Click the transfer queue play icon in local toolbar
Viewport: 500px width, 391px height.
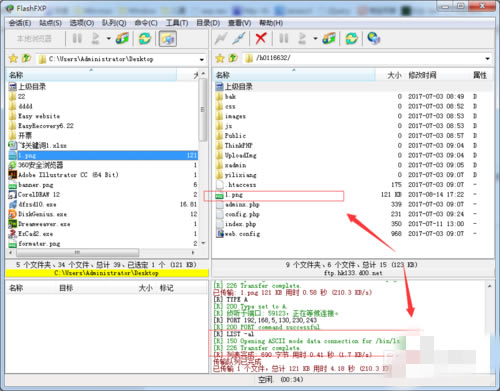click(96, 38)
